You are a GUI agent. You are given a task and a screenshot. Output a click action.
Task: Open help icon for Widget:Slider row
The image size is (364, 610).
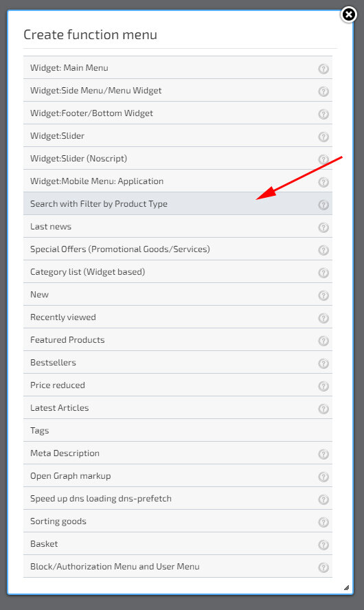pyautogui.click(x=323, y=137)
